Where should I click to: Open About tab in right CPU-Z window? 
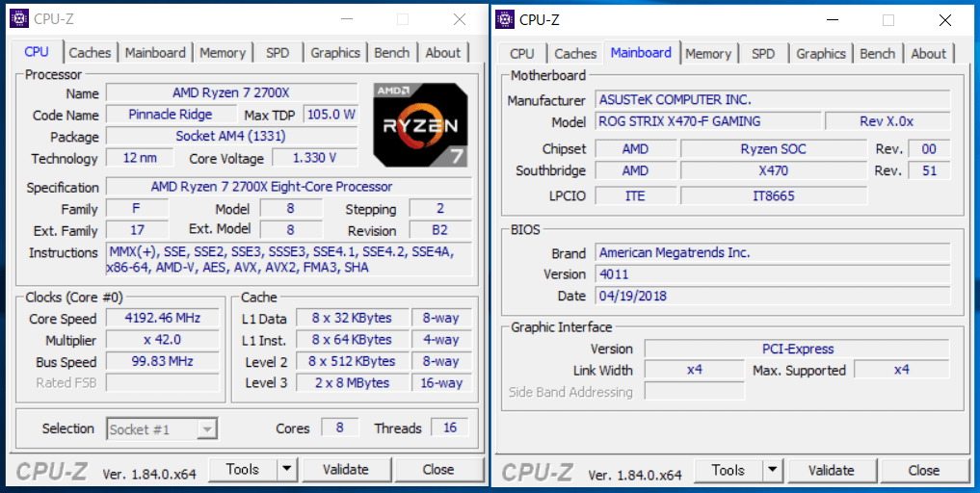[929, 54]
